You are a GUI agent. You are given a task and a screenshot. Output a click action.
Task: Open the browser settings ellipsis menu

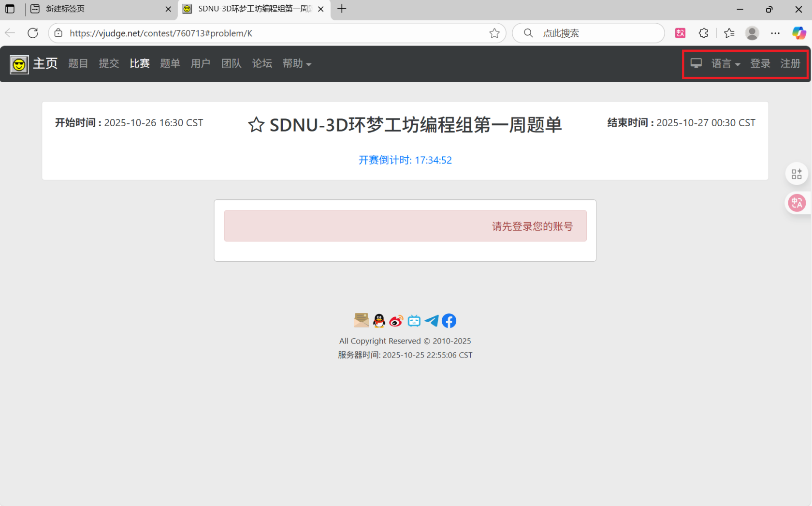click(775, 33)
